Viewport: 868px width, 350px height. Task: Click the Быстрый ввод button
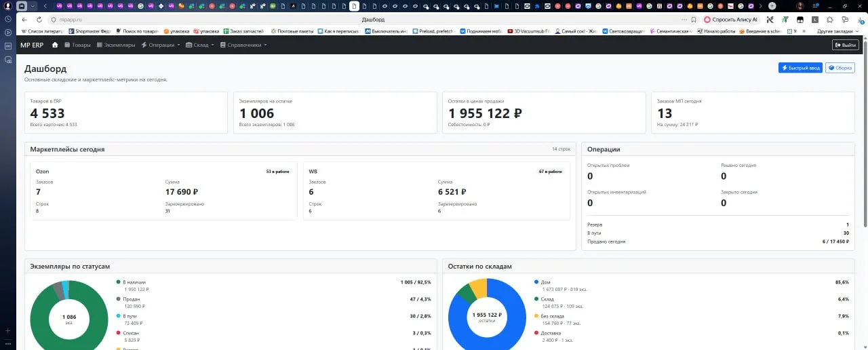[800, 68]
